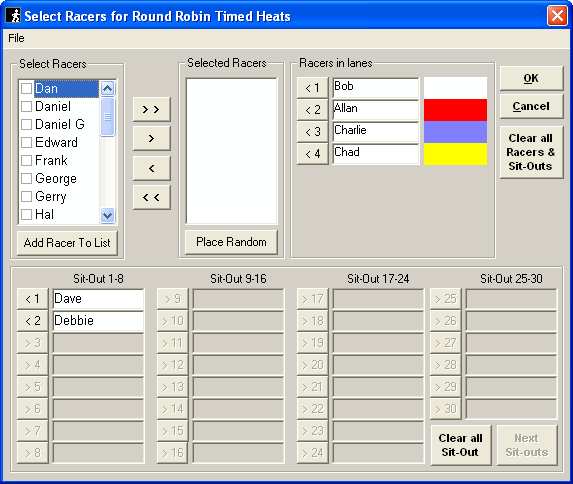Click the '<<' remove all racers button
This screenshot has height=484, width=573.
coord(152,197)
